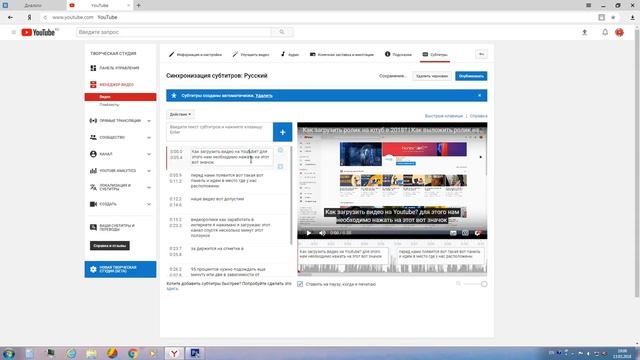Screen dimensions: 640x360
Task: Select subtitle line at 0:05.9
Action: tap(228, 180)
